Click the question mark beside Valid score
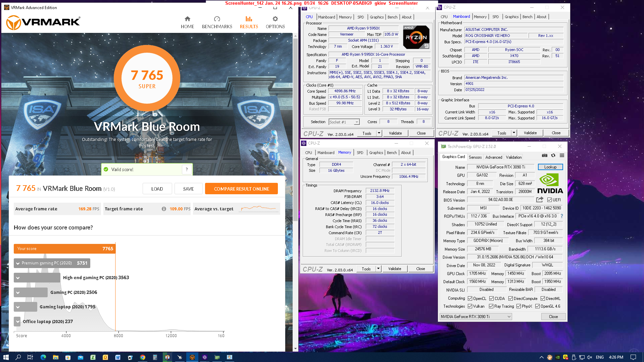 (x=187, y=169)
